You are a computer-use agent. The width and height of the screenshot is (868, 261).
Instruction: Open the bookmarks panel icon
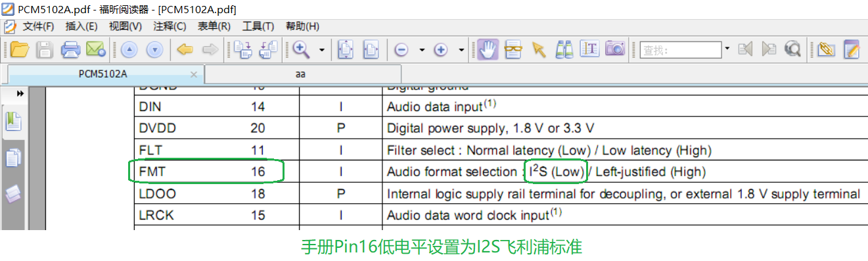coord(14,122)
